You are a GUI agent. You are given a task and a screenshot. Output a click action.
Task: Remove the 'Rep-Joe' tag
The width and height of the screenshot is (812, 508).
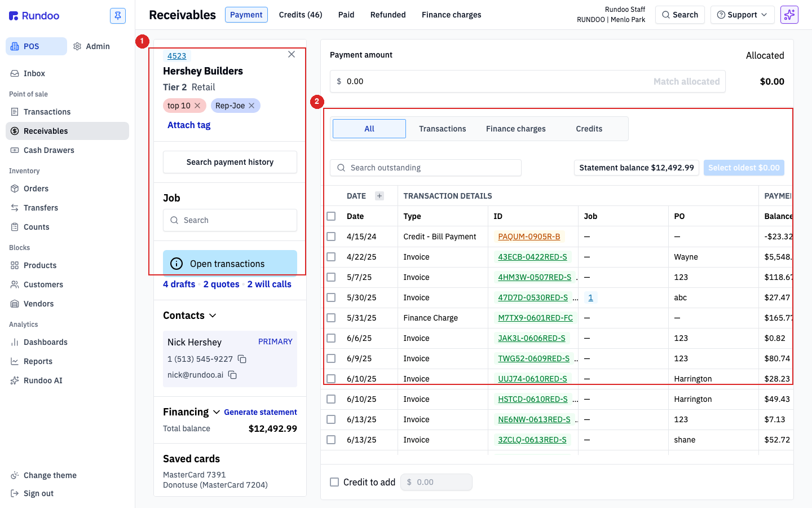(x=251, y=106)
